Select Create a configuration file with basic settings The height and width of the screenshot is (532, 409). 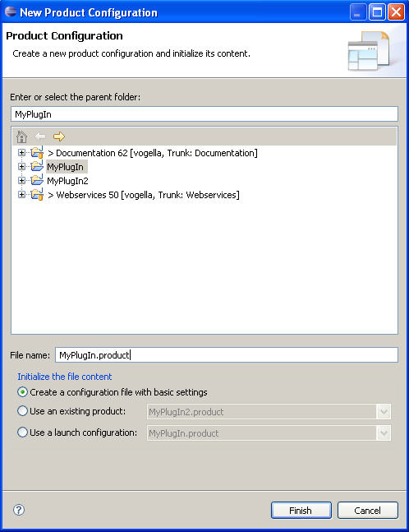tap(22, 392)
